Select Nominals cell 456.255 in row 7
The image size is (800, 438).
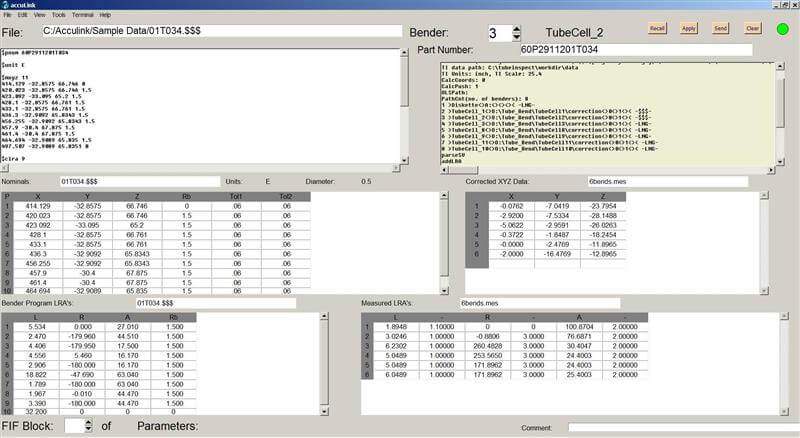(x=38, y=263)
